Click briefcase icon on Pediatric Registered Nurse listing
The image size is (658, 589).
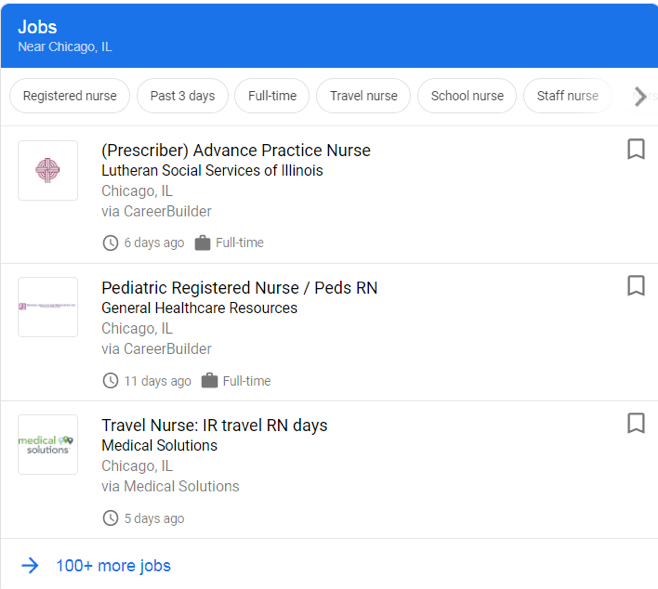pos(209,381)
